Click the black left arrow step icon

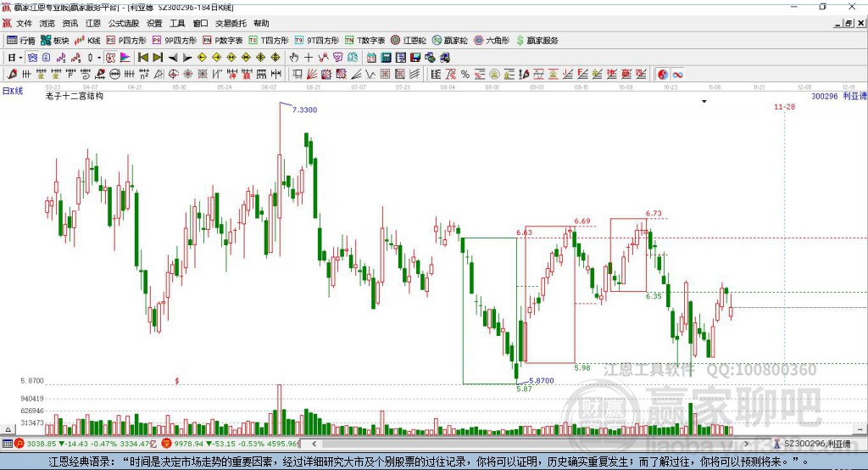coord(173,58)
